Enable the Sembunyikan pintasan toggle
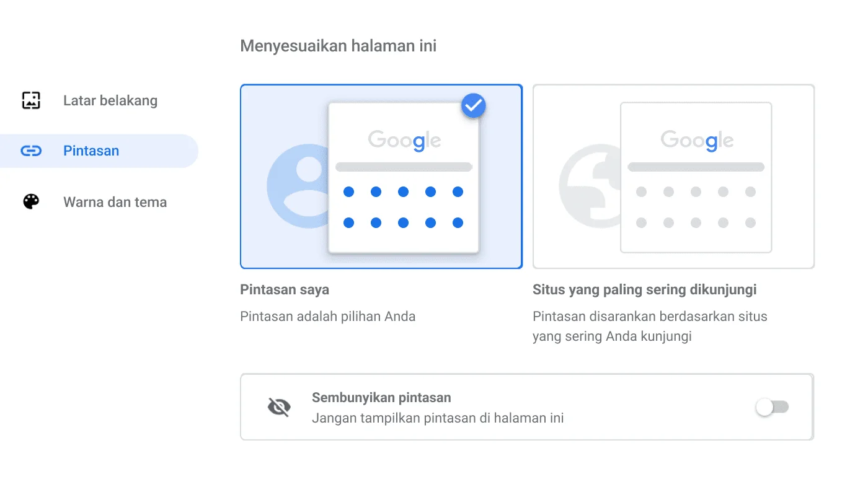The image size is (868, 487). 771,407
